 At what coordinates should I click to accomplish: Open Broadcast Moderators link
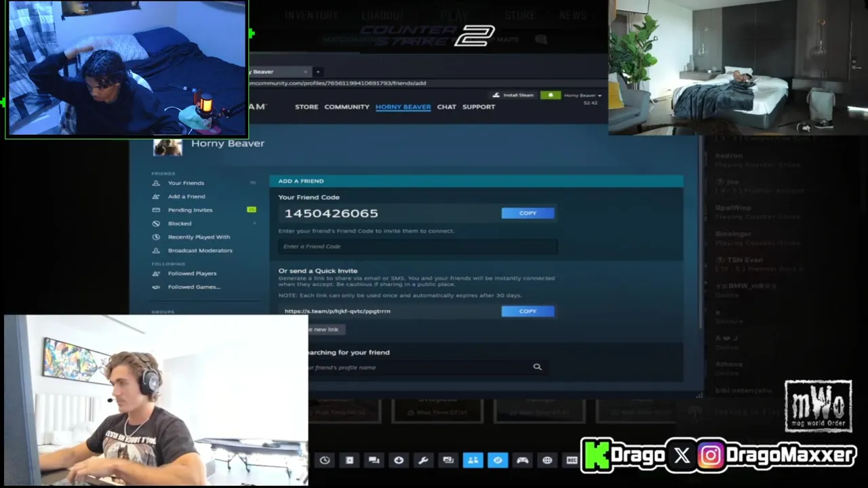(x=200, y=251)
